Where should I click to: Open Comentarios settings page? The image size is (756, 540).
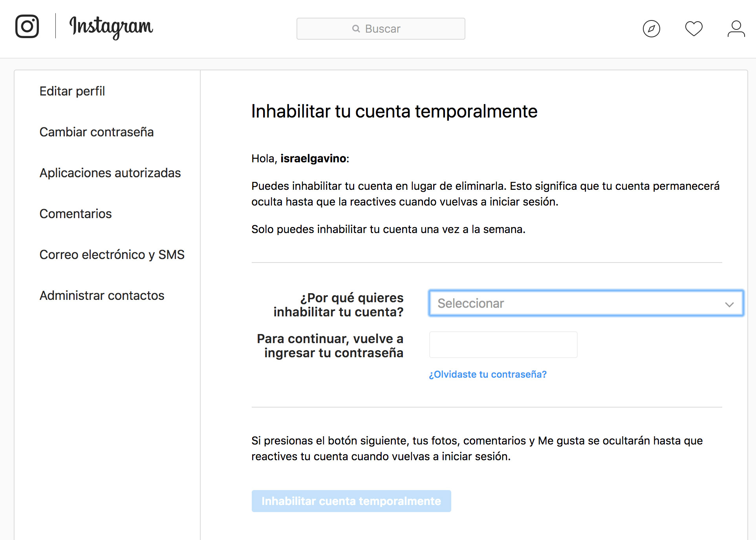tap(75, 214)
